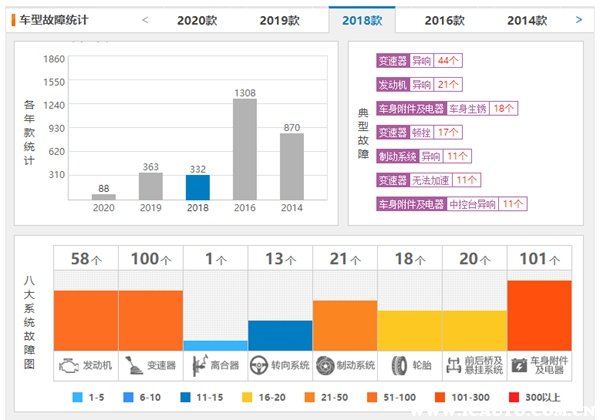This screenshot has width=600, height=420.
Task: Select the 2016款 tab
Action: click(443, 20)
